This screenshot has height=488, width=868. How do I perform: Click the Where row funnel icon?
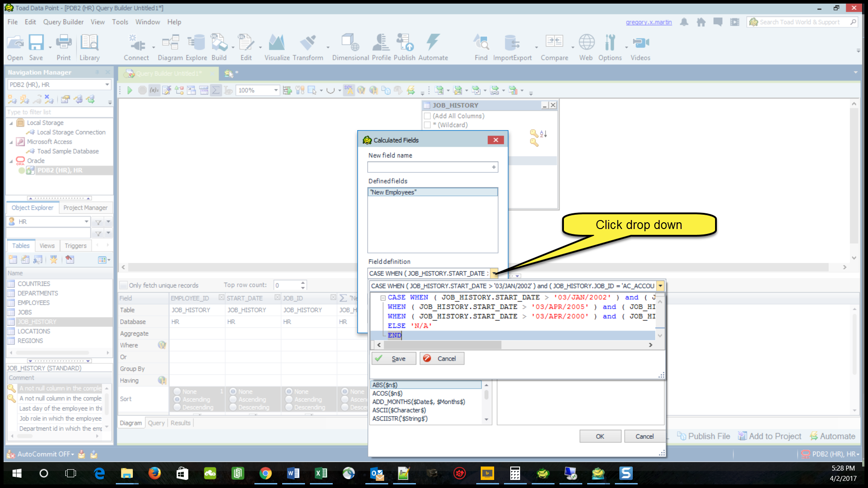(x=162, y=345)
